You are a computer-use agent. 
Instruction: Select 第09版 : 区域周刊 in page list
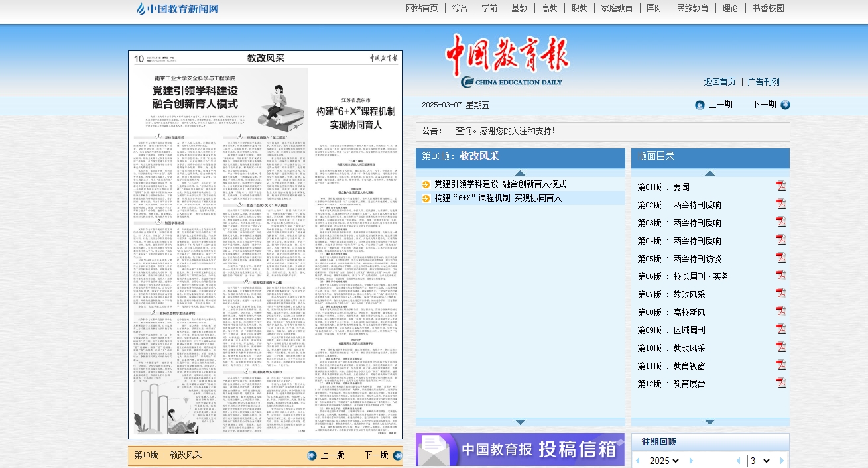[x=671, y=330]
